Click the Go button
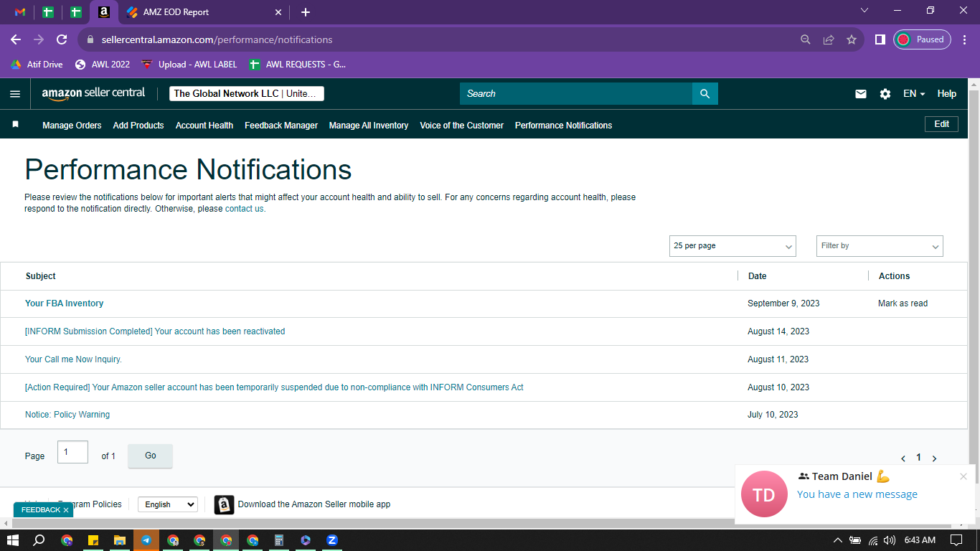The height and width of the screenshot is (551, 980). click(150, 456)
